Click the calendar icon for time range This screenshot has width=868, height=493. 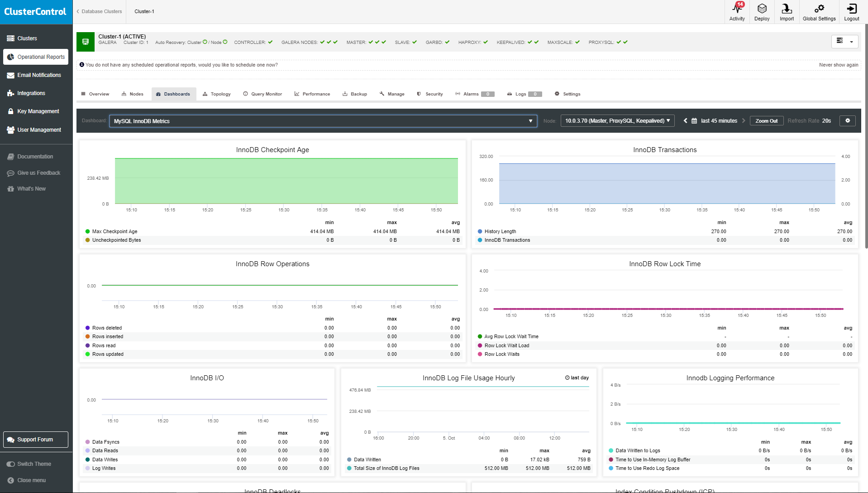tap(694, 121)
